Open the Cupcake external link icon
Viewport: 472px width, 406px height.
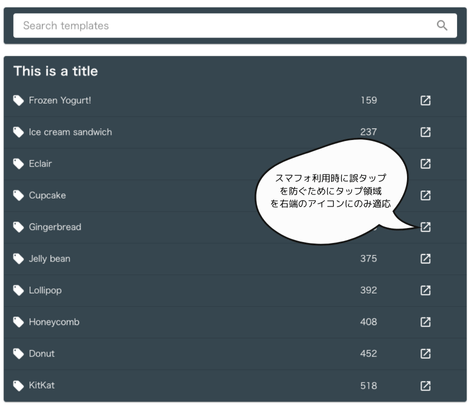[x=425, y=195]
